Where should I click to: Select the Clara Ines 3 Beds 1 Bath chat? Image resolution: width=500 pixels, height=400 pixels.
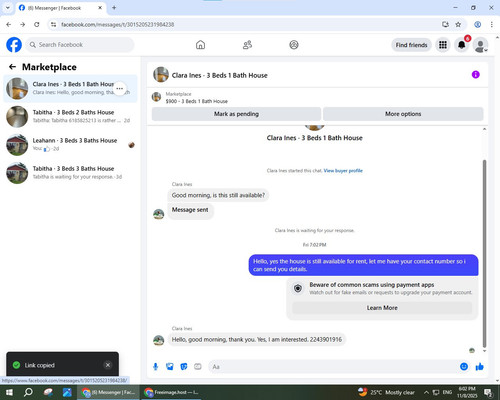[x=70, y=88]
